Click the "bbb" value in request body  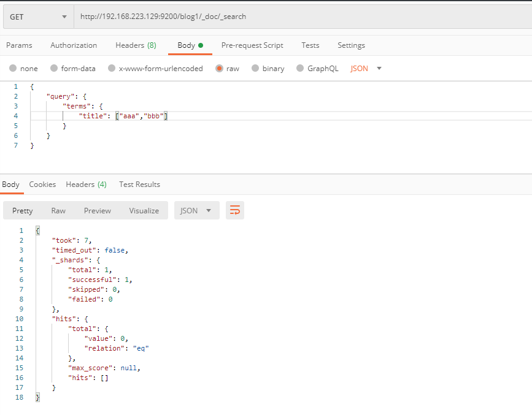point(153,116)
